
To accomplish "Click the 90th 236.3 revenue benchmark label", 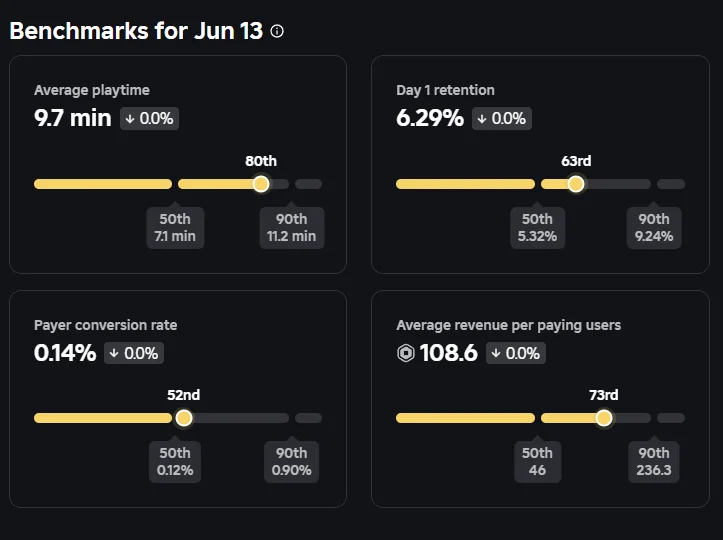I will pyautogui.click(x=654, y=462).
